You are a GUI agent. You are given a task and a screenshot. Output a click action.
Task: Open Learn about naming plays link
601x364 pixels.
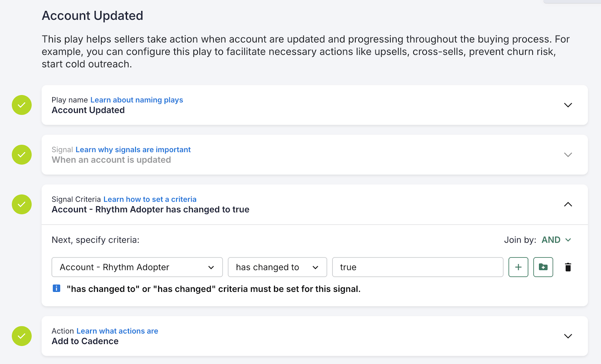coord(137,100)
